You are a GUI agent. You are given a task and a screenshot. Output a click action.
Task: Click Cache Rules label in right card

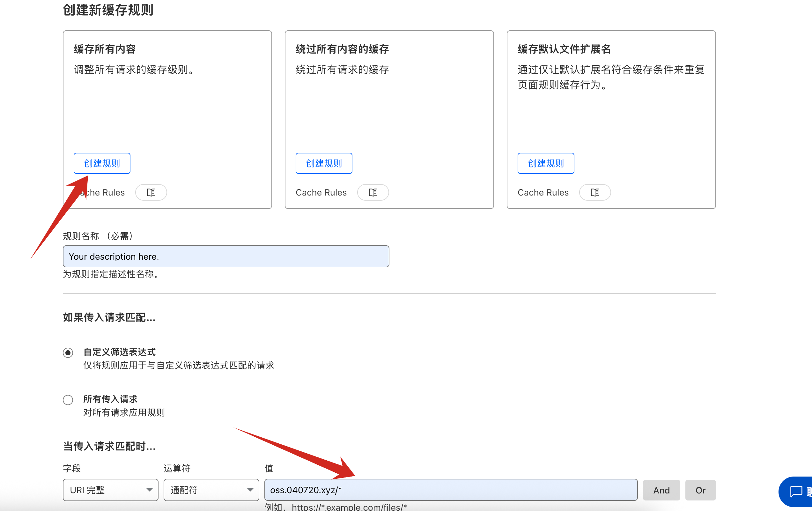click(x=543, y=192)
